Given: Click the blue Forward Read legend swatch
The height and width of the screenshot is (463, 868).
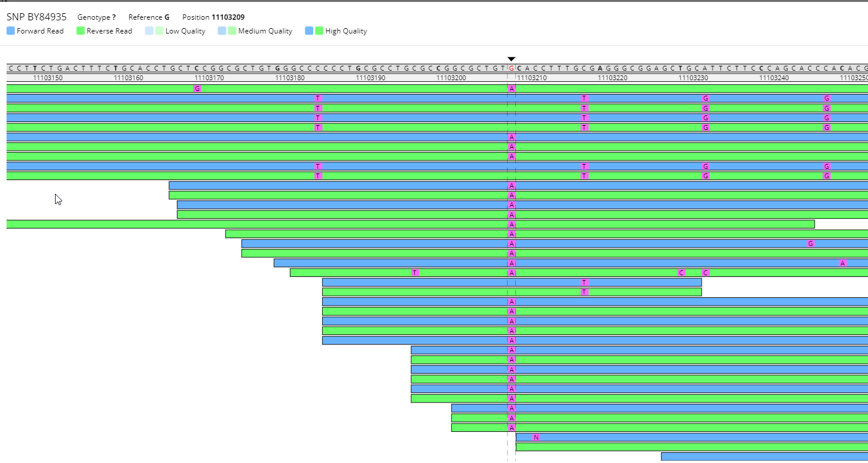Looking at the screenshot, I should coord(11,31).
